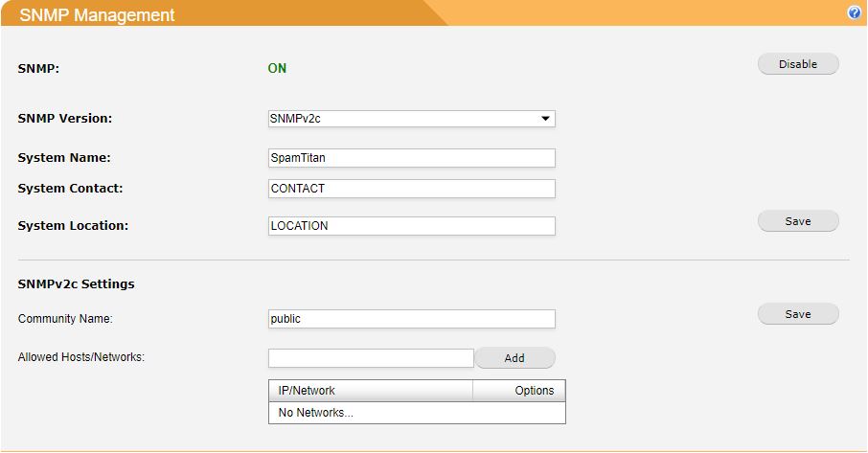The image size is (868, 453).
Task: Click the SNMP Management title
Action: coord(97,15)
